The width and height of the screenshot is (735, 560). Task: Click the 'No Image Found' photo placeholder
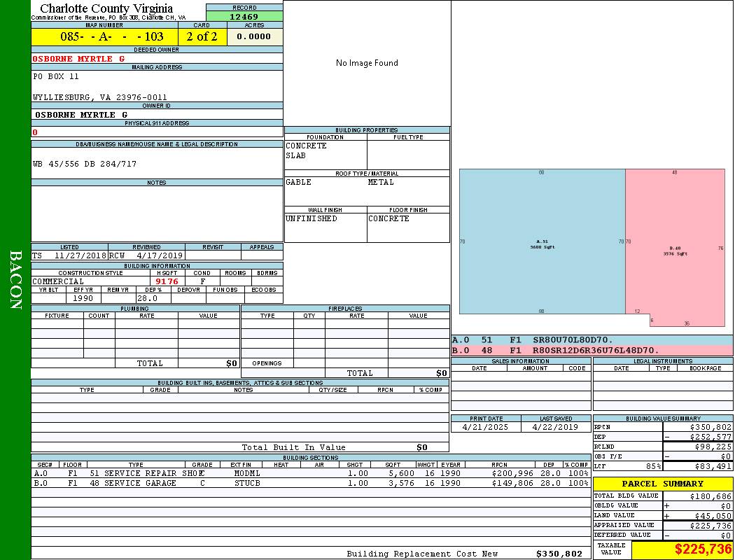367,63
